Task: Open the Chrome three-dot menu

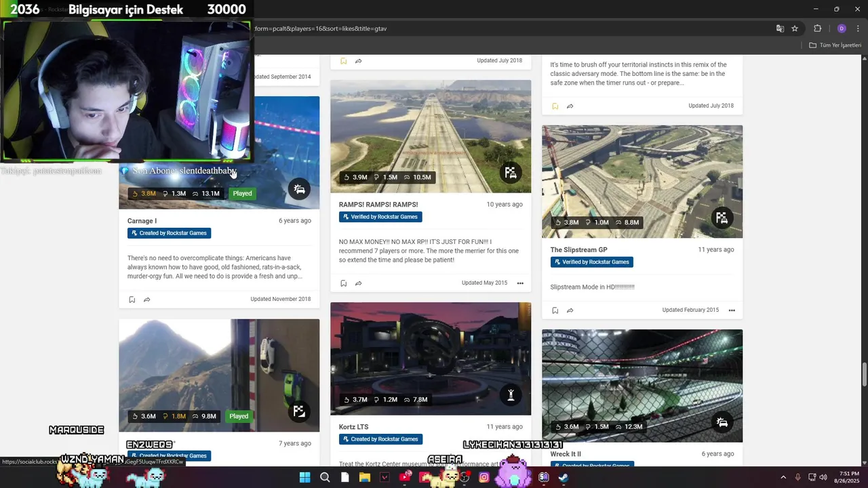Action: tap(858, 28)
